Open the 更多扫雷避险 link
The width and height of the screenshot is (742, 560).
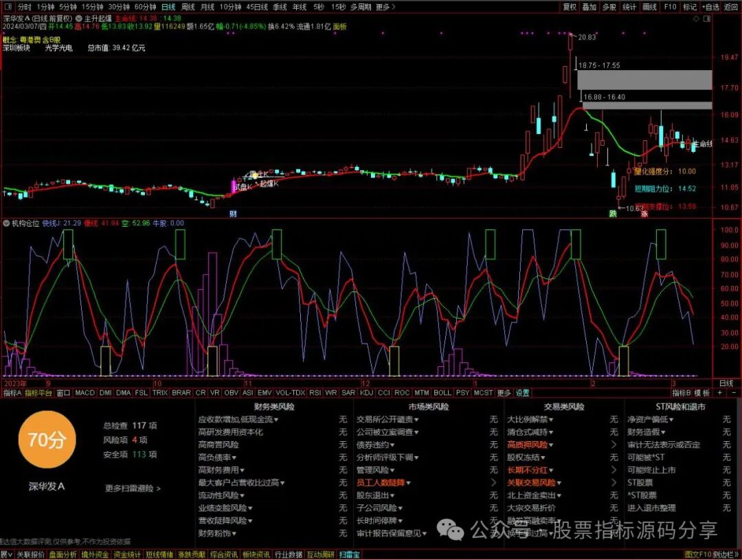click(x=133, y=488)
